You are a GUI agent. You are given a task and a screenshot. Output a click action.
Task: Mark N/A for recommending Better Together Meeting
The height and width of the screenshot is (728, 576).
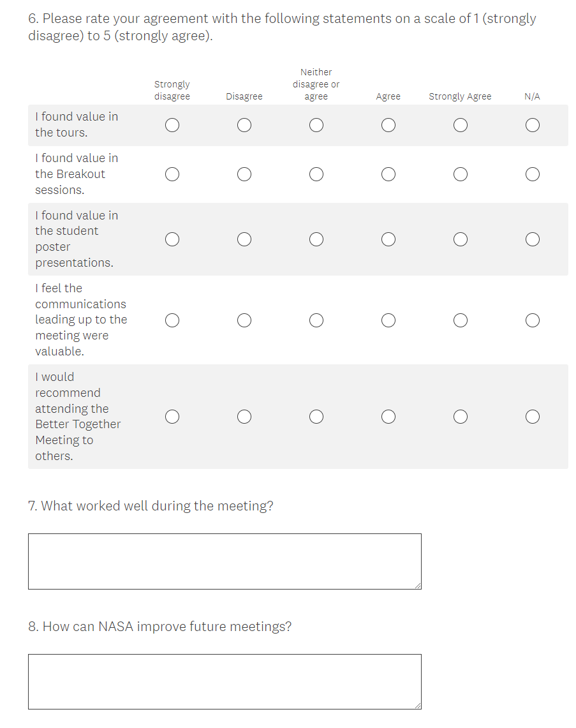533,417
